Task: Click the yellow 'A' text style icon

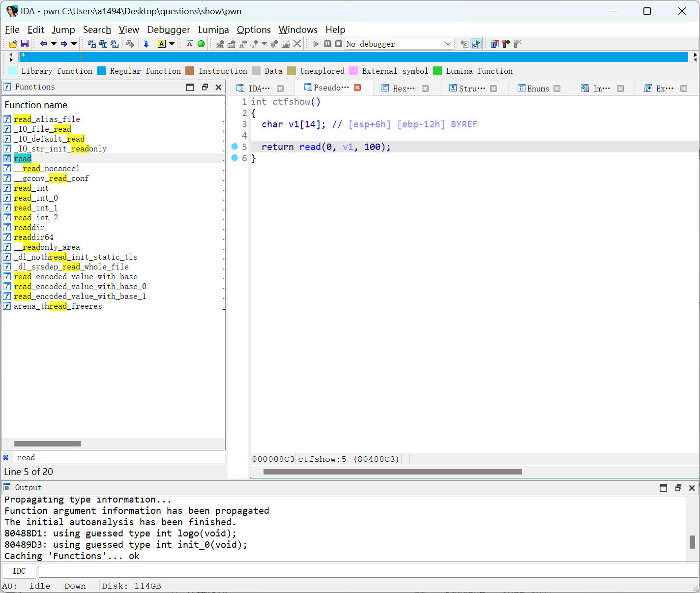Action: click(162, 44)
